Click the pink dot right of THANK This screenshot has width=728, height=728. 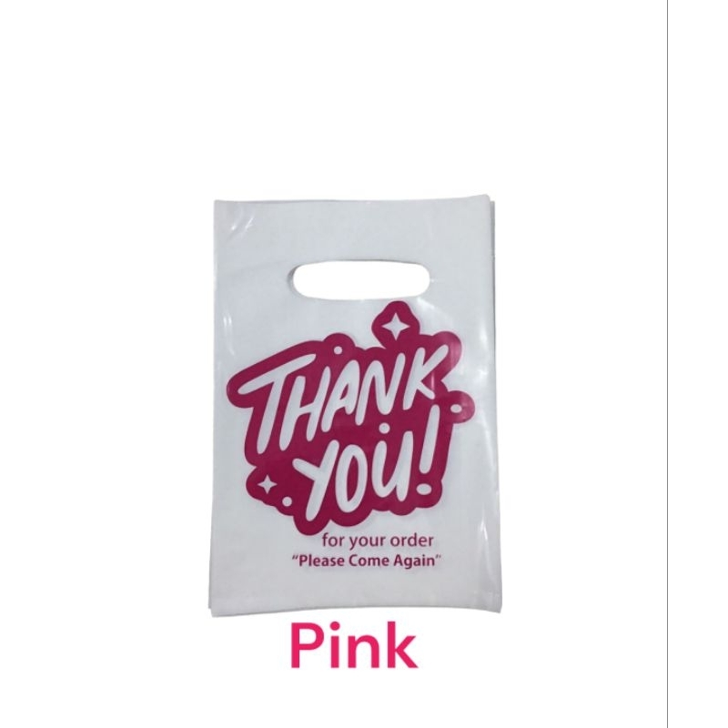[459, 408]
